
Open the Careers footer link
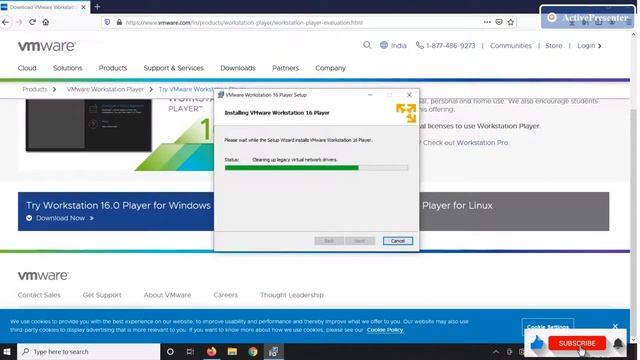[225, 295]
